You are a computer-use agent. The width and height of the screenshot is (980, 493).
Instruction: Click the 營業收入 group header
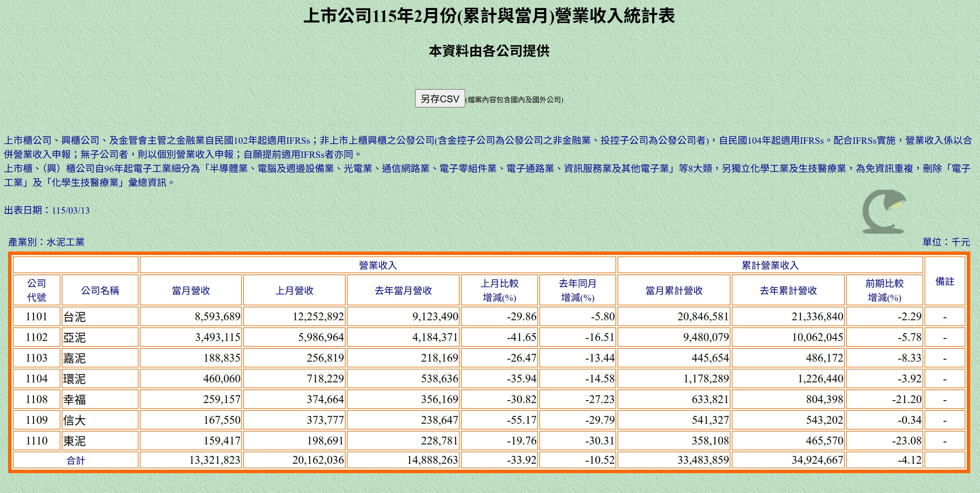[x=378, y=265]
